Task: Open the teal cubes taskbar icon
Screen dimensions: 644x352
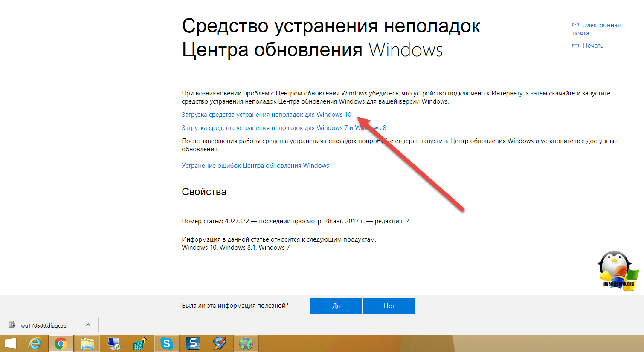Action: tap(140, 343)
